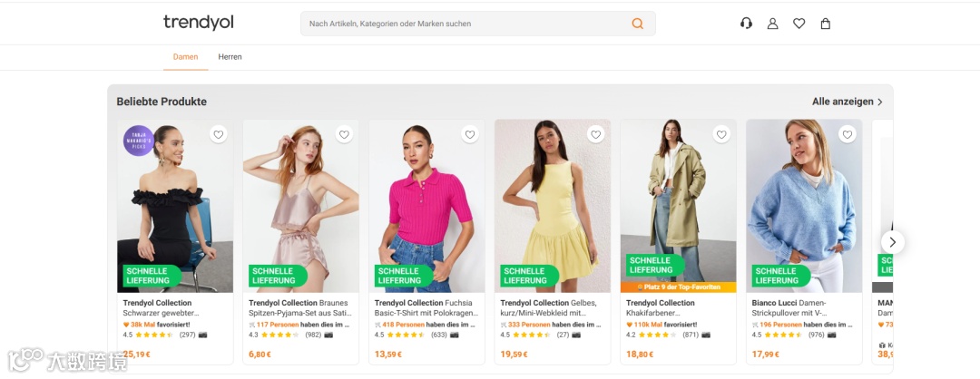This screenshot has height=379, width=980.
Task: Click the 18,80 € price
Action: pyautogui.click(x=640, y=355)
